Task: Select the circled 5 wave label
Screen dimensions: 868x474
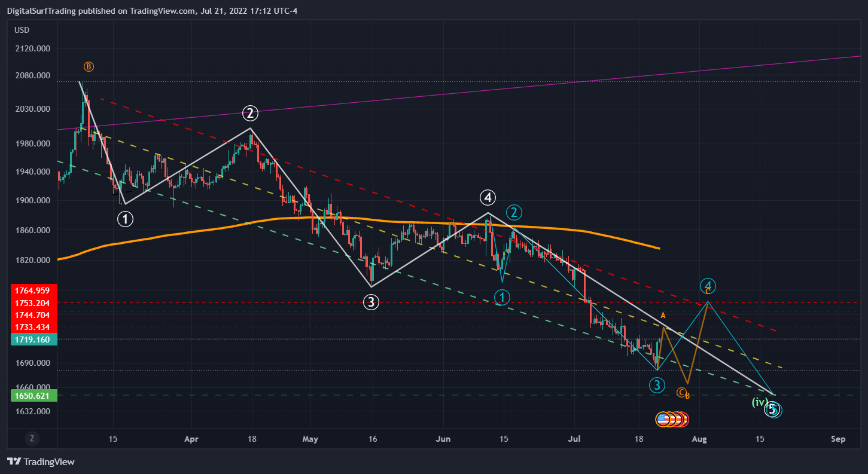Action: click(x=772, y=409)
